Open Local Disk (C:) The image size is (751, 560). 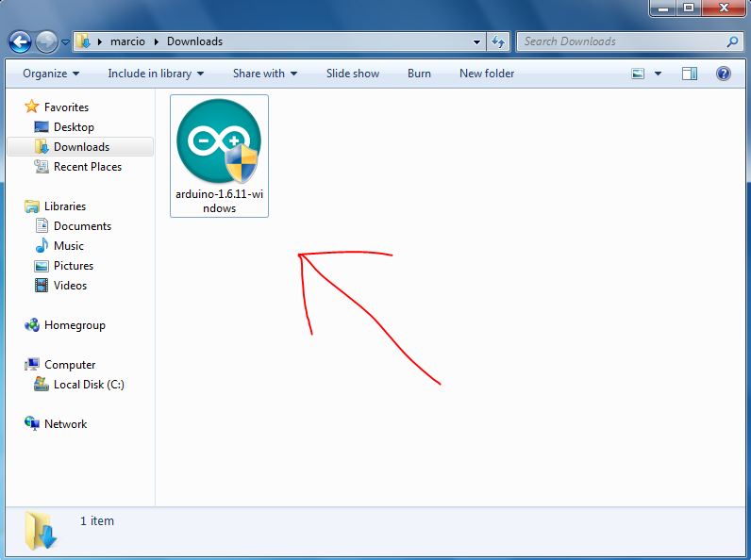pyautogui.click(x=89, y=385)
